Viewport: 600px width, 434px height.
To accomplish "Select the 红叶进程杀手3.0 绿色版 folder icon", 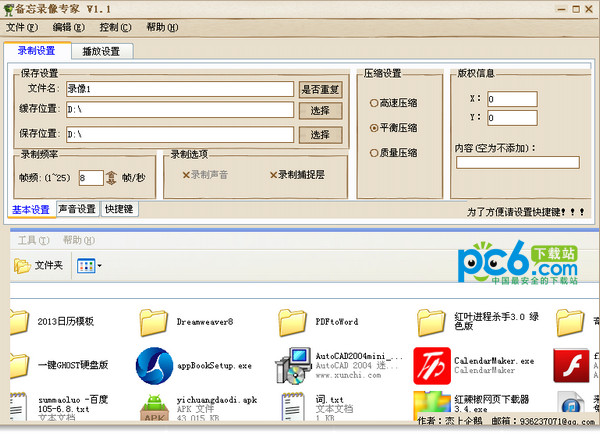I will (x=431, y=323).
